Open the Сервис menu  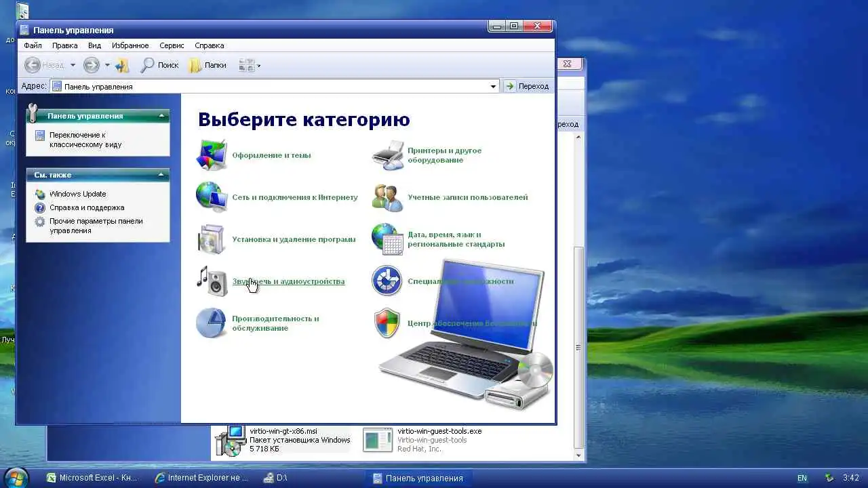[x=172, y=45]
